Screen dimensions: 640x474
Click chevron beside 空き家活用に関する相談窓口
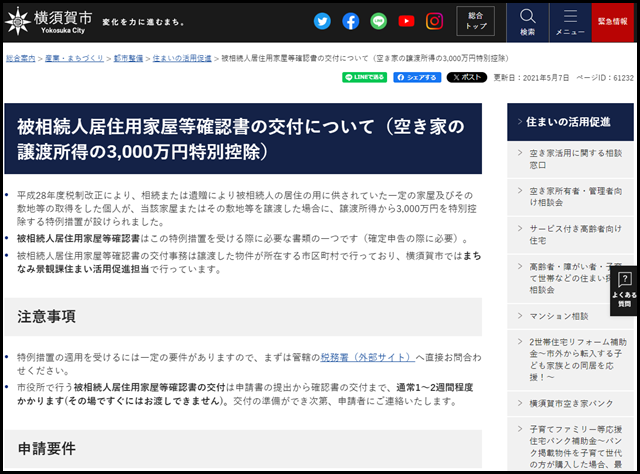pos(520,153)
